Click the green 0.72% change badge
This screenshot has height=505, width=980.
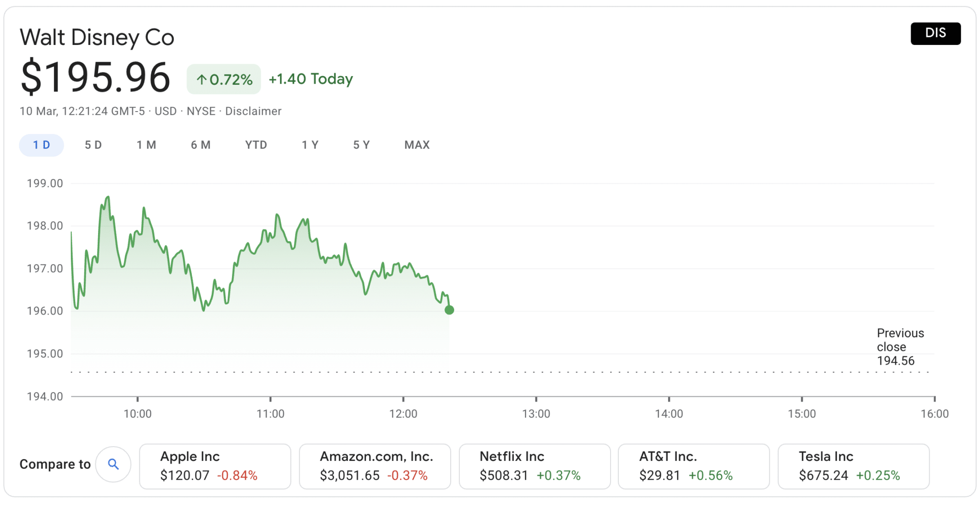pyautogui.click(x=224, y=79)
